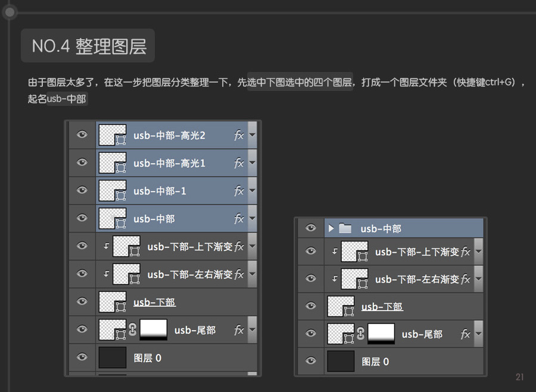Select dark thumbnail of 图层 0, right panel
The height and width of the screenshot is (392, 536).
click(x=341, y=361)
